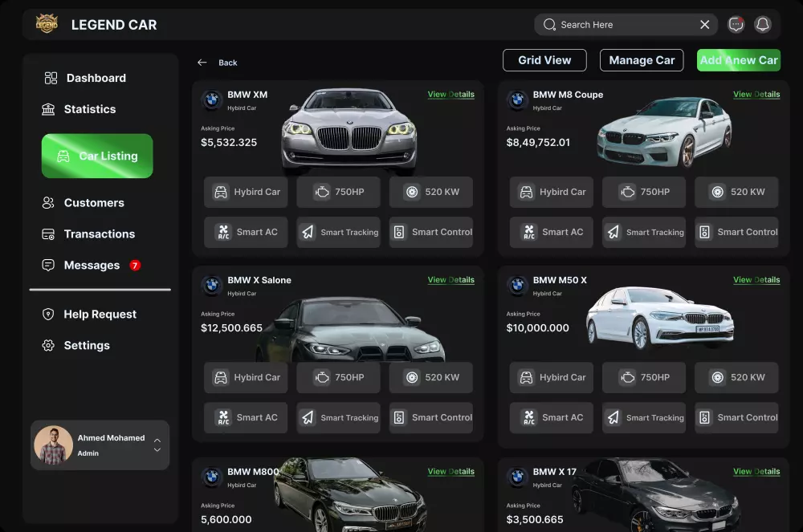Click 520 KW chip on BMW X Salone card
803x532 pixels.
tap(431, 377)
